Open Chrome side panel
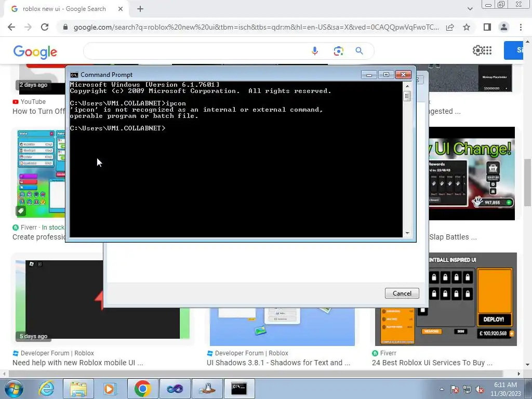Viewport: 532px width, 399px height. point(487,27)
